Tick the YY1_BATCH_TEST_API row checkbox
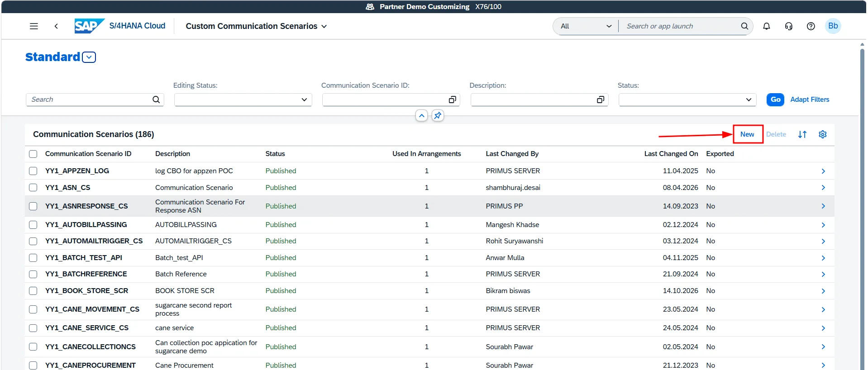868x370 pixels. click(33, 258)
